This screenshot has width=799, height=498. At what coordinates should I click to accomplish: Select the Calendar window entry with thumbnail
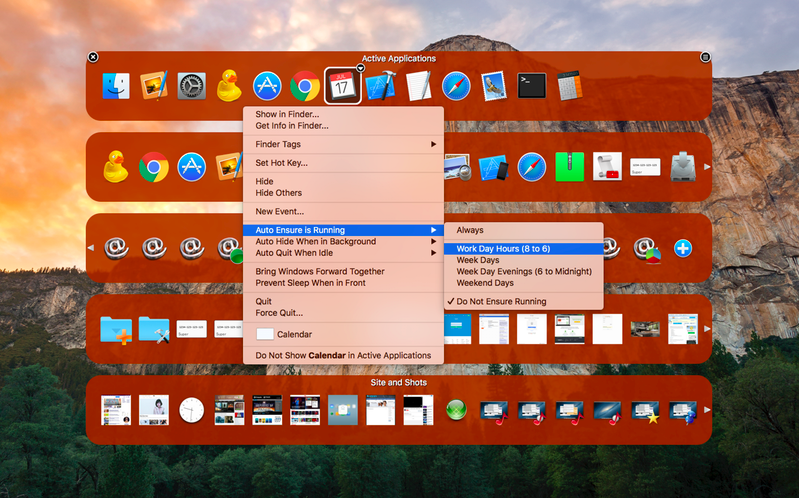(343, 334)
